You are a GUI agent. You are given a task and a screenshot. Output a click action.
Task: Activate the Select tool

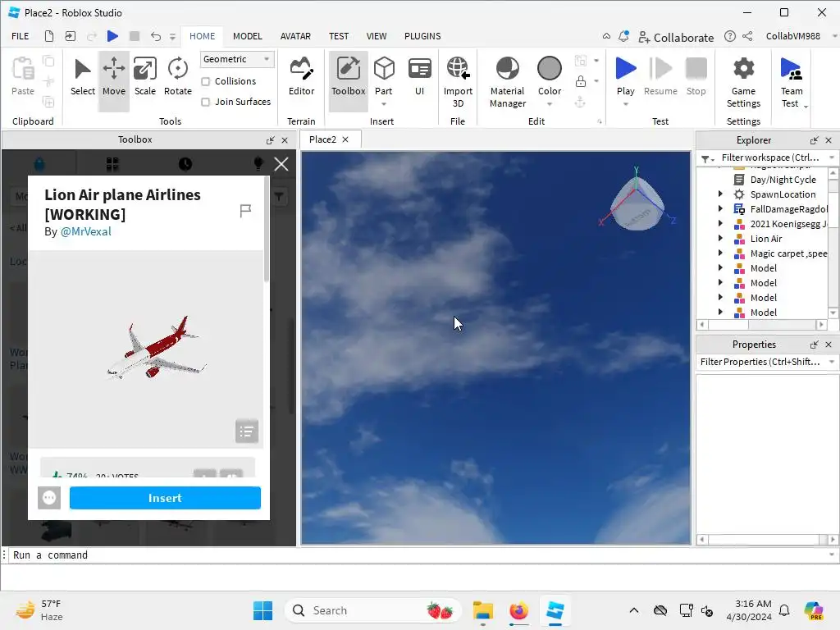pyautogui.click(x=83, y=76)
